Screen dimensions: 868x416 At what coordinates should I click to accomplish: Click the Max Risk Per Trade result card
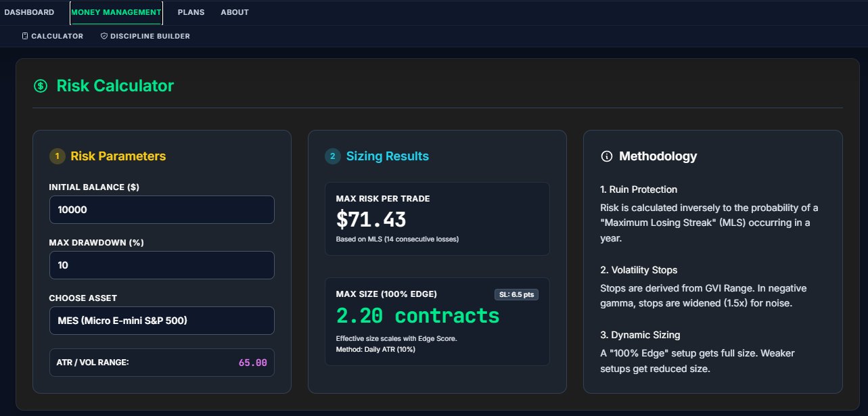(437, 216)
